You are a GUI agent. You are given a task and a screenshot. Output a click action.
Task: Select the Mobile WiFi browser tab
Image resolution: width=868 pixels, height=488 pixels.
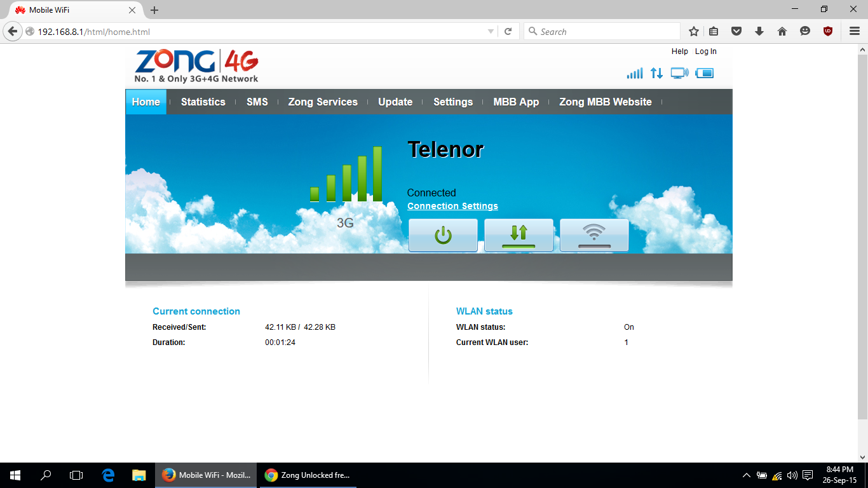pos(76,10)
